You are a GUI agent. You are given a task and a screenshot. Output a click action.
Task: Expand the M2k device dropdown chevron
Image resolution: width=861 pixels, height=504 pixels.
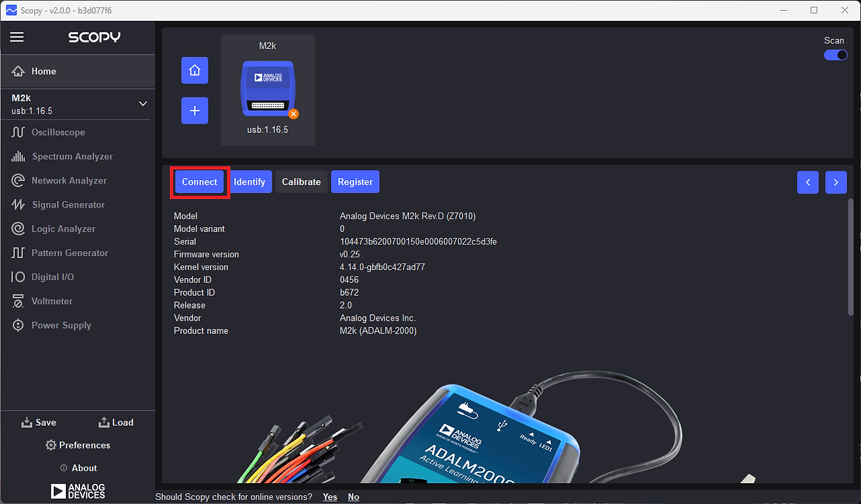coord(143,103)
